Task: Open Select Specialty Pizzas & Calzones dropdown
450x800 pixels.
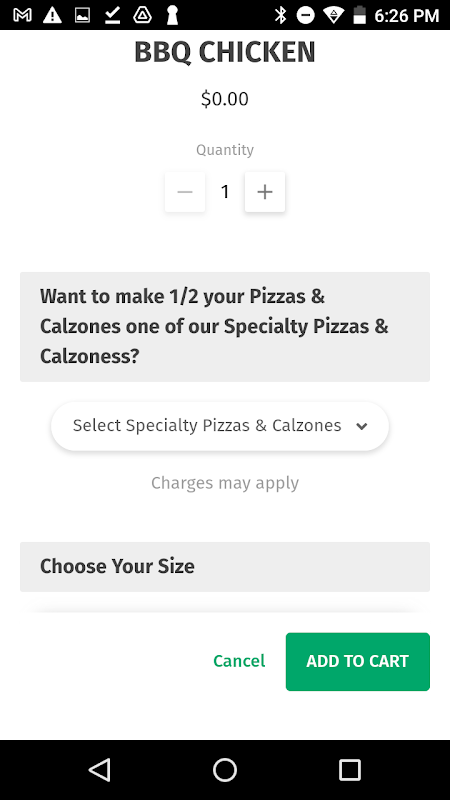Action: coord(220,426)
